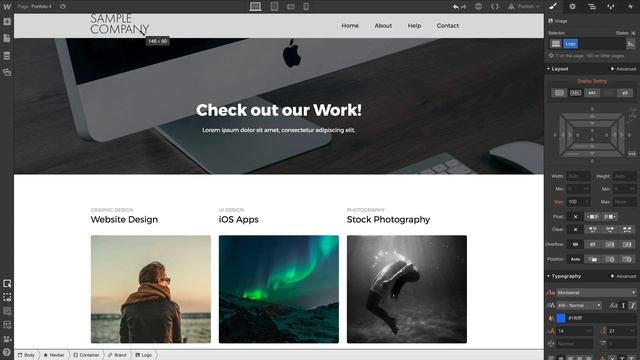The width and height of the screenshot is (640, 360).
Task: Click the inheritance icon beside selector field
Action: [631, 44]
